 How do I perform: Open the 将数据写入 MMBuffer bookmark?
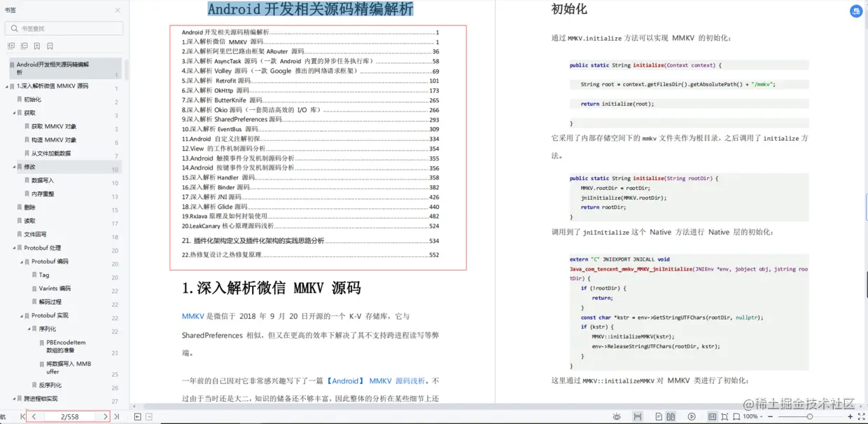pyautogui.click(x=69, y=368)
